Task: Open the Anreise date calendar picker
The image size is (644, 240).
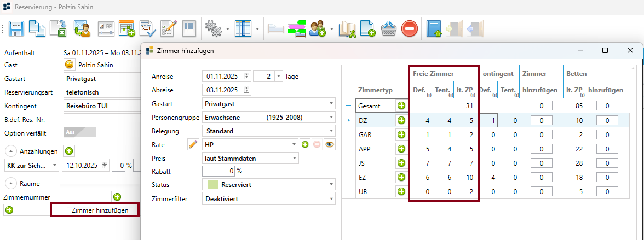Action: click(246, 76)
